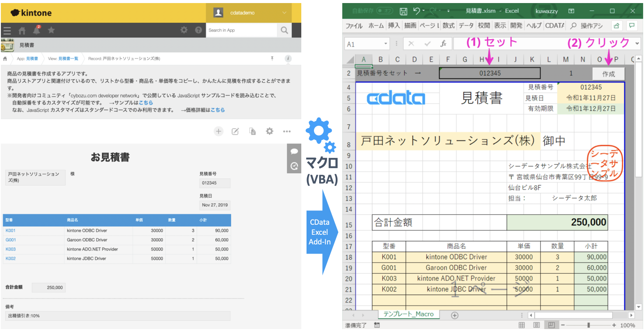
Task: Switch Excel to Page Layout view
Action: (537, 326)
